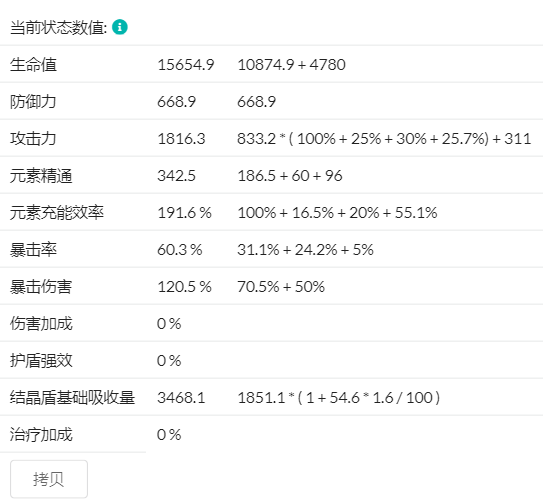Click the HP breakdown 10874.9 + 4780
The width and height of the screenshot is (548, 504).
point(291,65)
